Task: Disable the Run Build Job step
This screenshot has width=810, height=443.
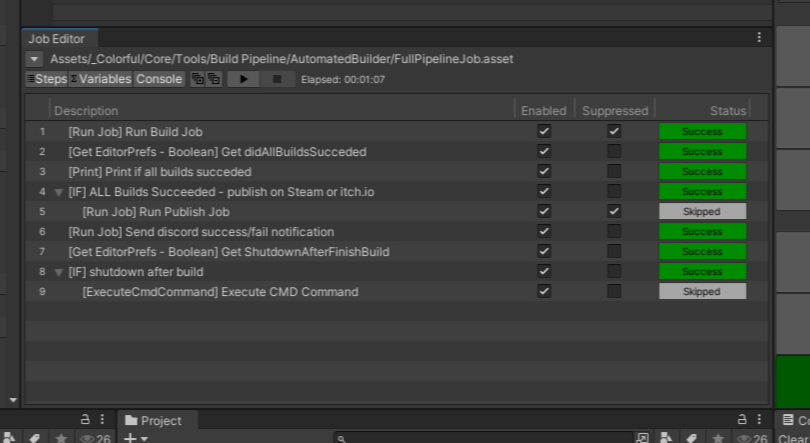Action: point(543,131)
